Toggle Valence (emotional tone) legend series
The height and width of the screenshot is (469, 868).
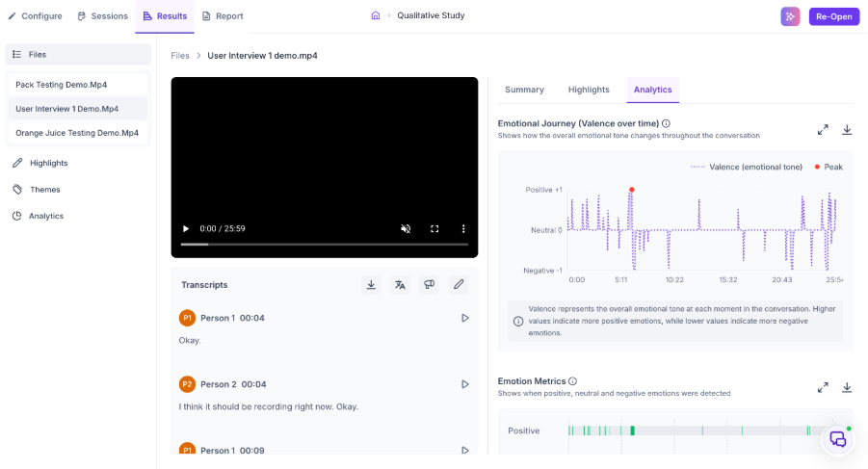pos(747,167)
